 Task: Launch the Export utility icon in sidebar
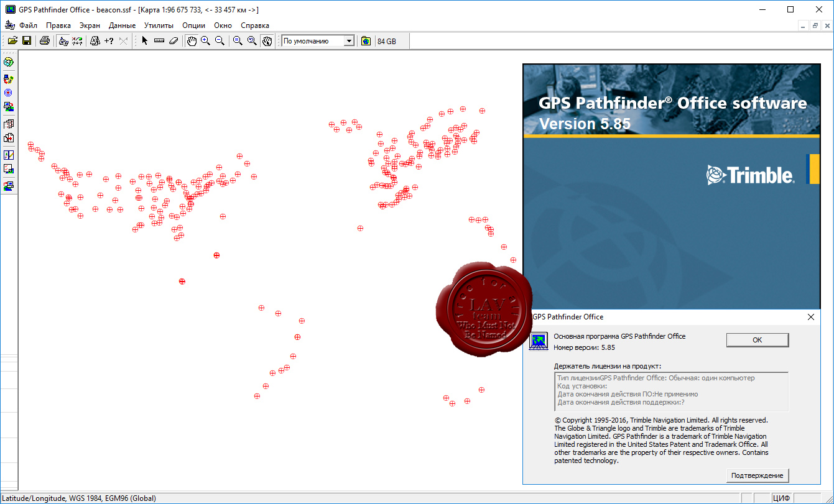click(x=9, y=106)
